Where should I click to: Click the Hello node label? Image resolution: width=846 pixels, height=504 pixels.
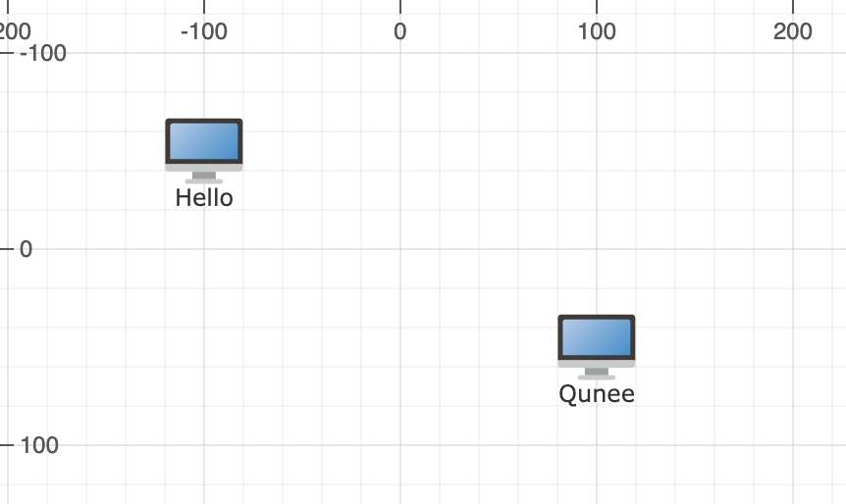click(204, 198)
